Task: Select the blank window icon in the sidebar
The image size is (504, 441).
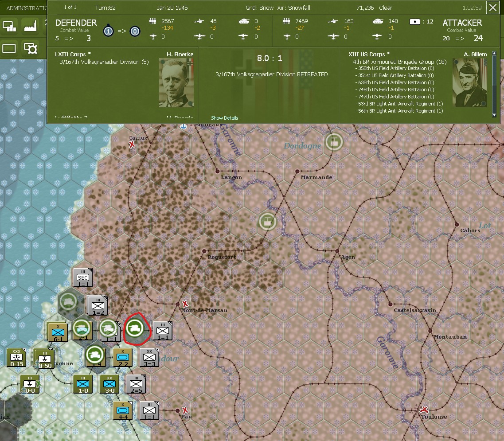Action: (9, 48)
